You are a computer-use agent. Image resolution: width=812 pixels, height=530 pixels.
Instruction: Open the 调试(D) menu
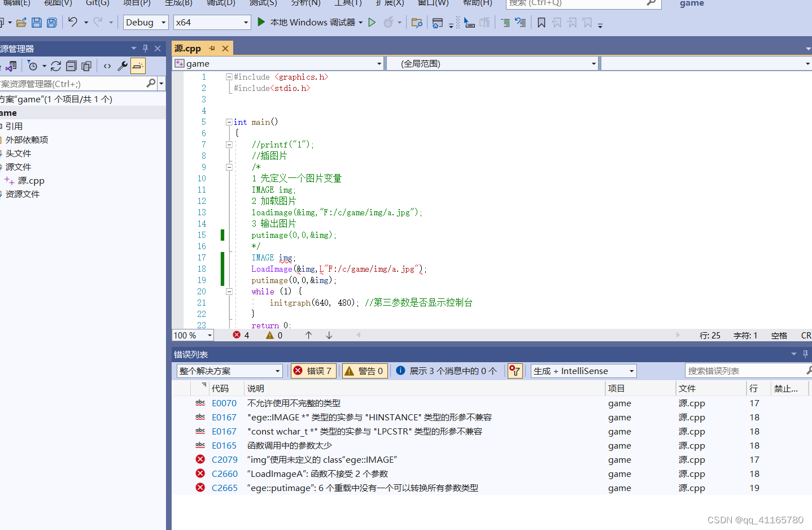click(x=221, y=3)
